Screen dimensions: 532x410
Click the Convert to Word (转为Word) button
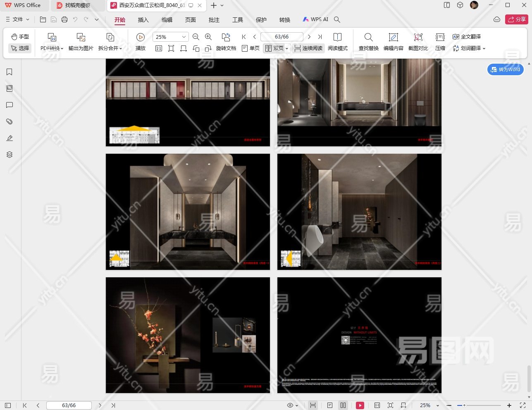505,69
